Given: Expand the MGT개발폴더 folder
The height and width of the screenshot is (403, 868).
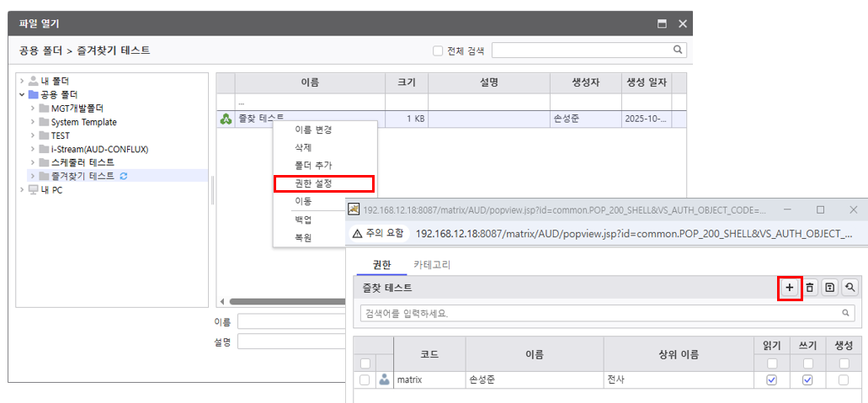Looking at the screenshot, I should pos(33,109).
